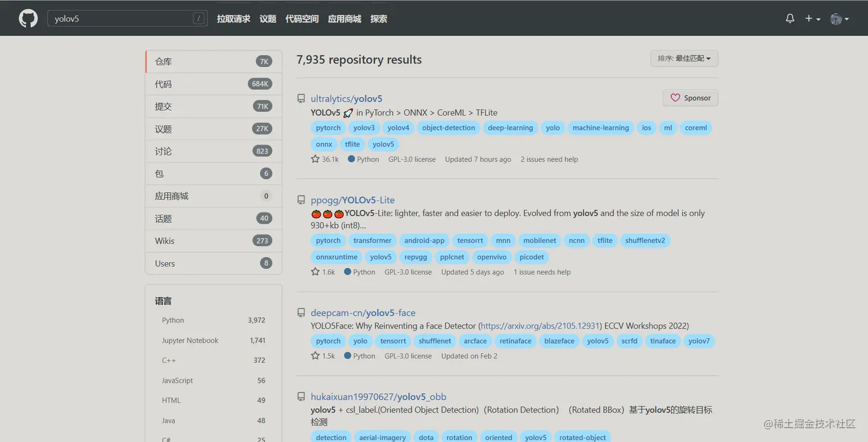
Task: Open '1 issue needs help' link
Action: pos(542,272)
